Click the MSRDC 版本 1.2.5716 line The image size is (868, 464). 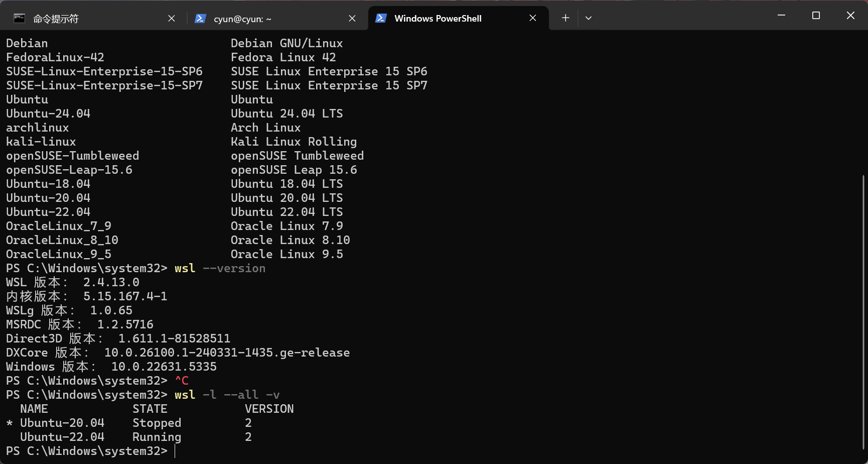pyautogui.click(x=80, y=324)
